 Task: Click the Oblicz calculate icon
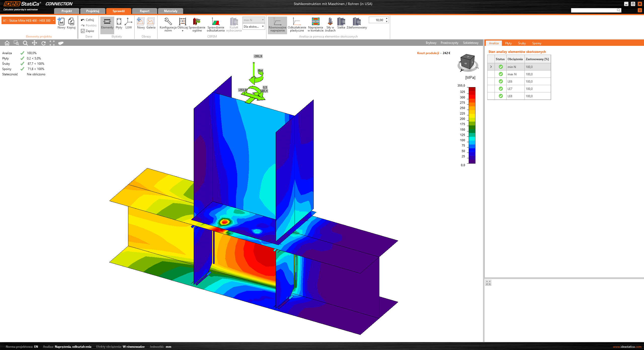click(183, 22)
